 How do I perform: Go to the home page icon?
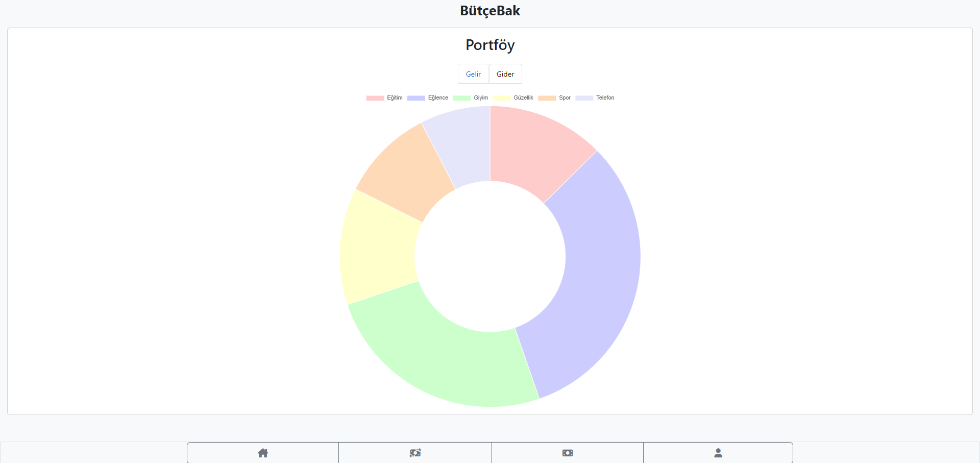(263, 453)
